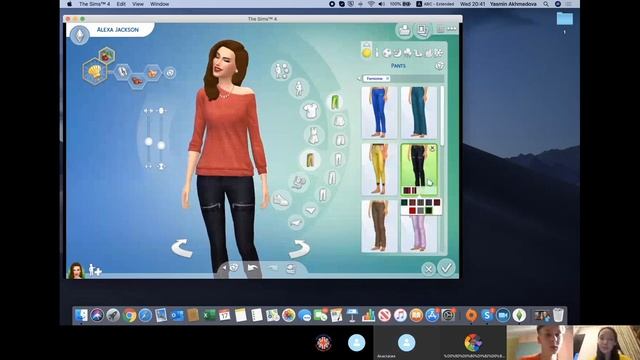This screenshot has width=640, height=360.
Task: Add a new Sim to the household
Action: [95, 270]
